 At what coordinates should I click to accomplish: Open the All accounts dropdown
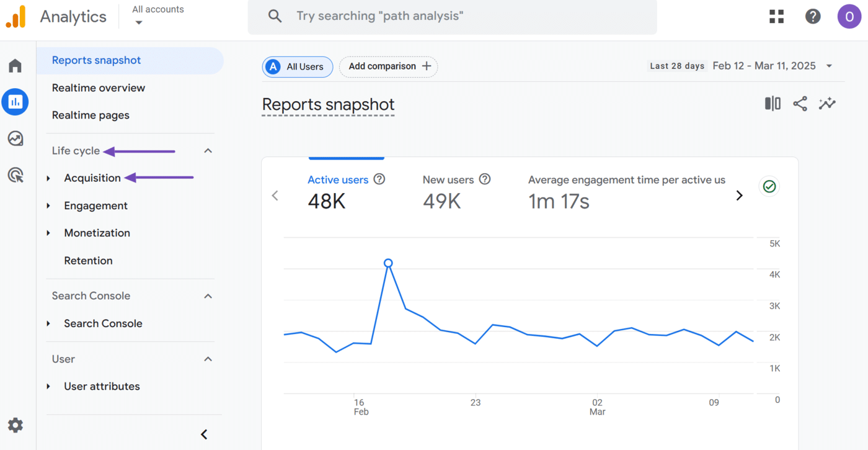pyautogui.click(x=157, y=16)
